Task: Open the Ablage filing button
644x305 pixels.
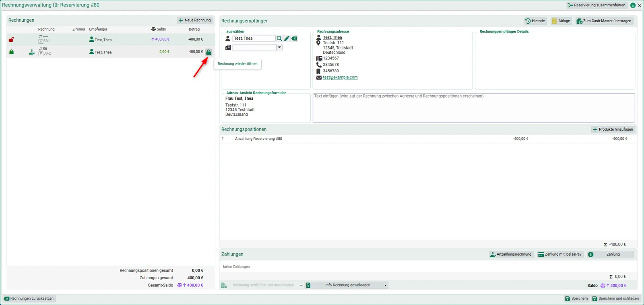Action: [561, 21]
